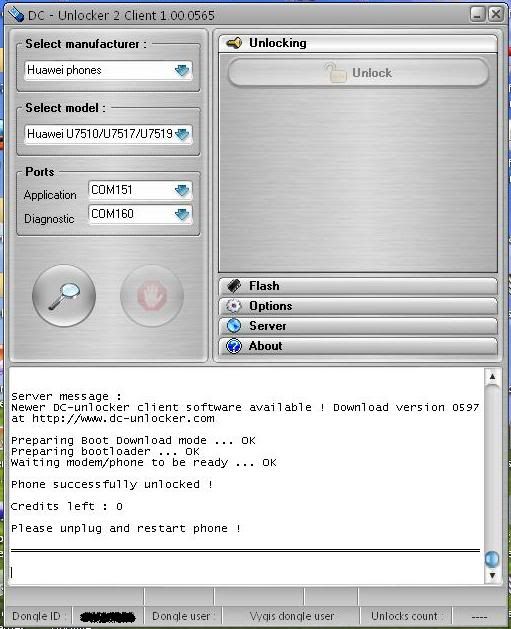This screenshot has width=511, height=629.
Task: Expand the Huawei model selection dropdown
Action: point(182,134)
